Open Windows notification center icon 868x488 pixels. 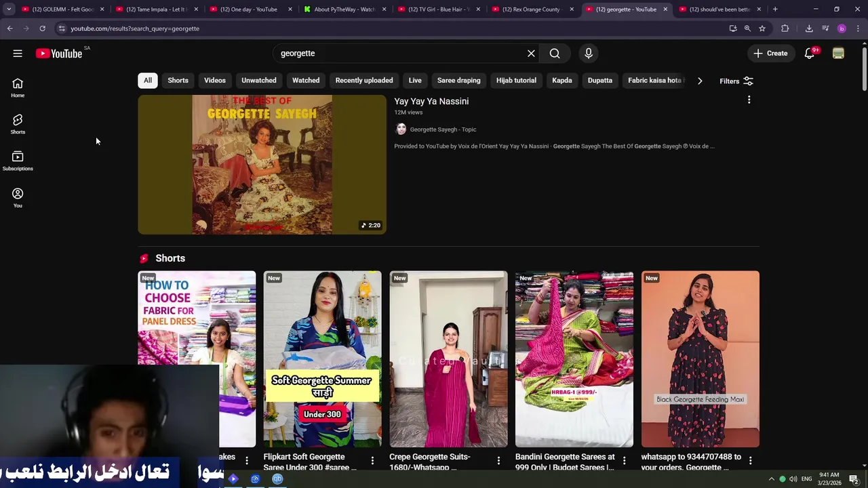point(854,479)
